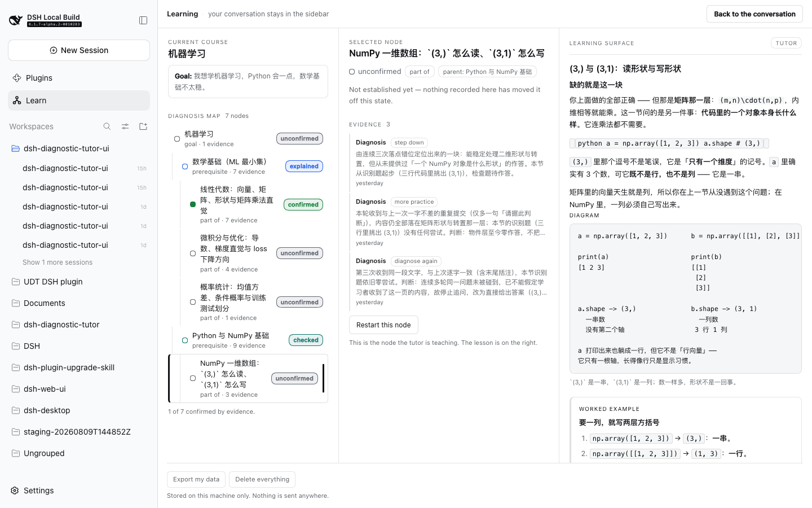Expand the Documents workspace
The width and height of the screenshot is (812, 508).
79,303
